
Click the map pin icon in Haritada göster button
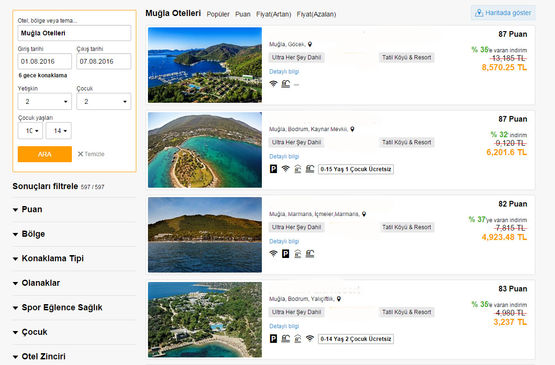(x=479, y=13)
